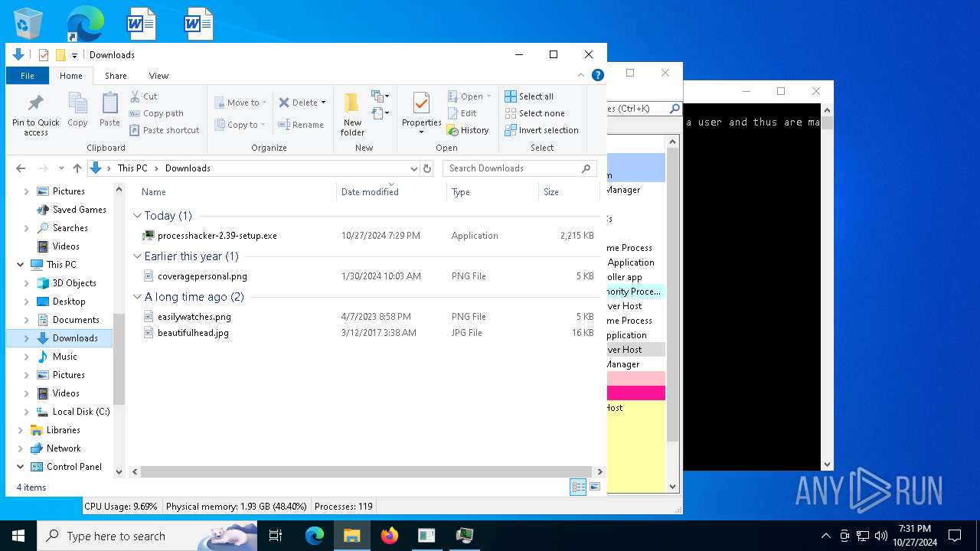The image size is (980, 551).
Task: Click Select all in ribbon
Action: (529, 96)
